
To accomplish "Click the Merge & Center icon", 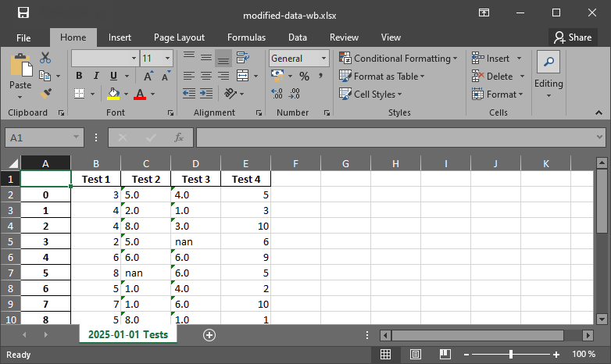I will click(243, 76).
